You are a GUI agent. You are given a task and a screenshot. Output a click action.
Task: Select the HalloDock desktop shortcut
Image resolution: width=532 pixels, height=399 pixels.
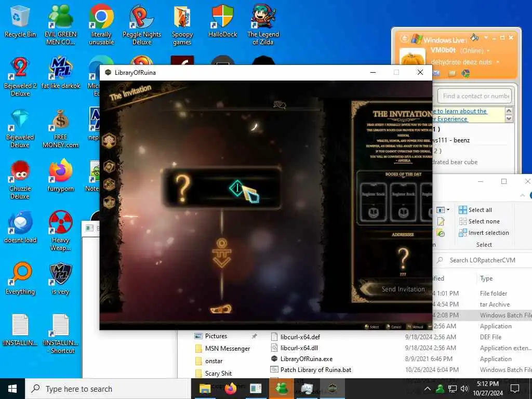(222, 21)
